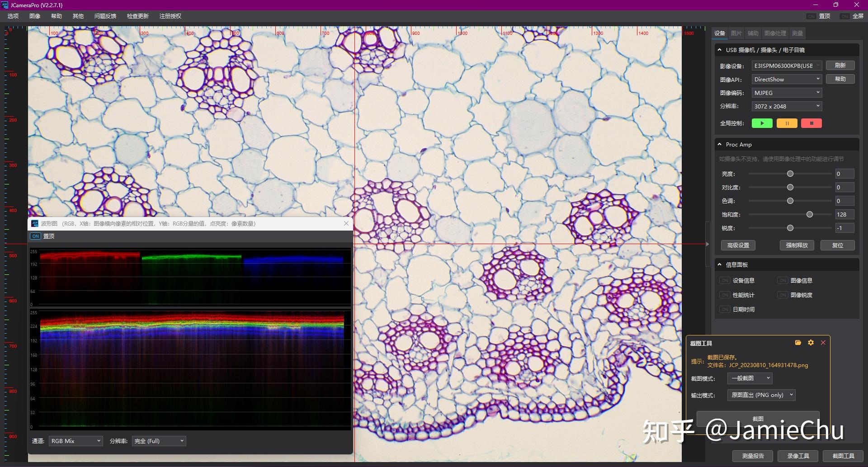Open the 截图模式 dropdown

click(750, 378)
